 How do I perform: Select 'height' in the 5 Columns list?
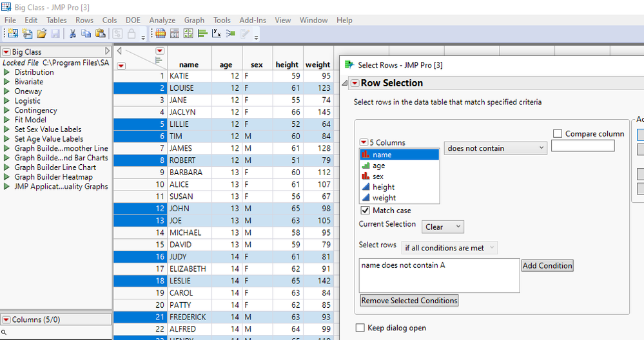pos(399,187)
